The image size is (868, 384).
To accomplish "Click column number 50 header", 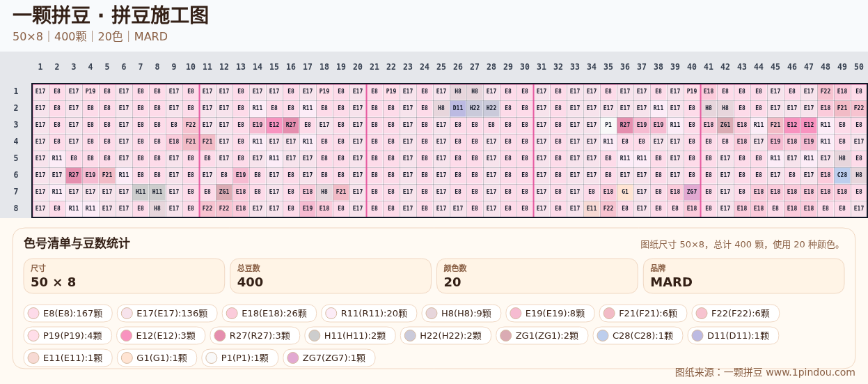I will pos(859,67).
